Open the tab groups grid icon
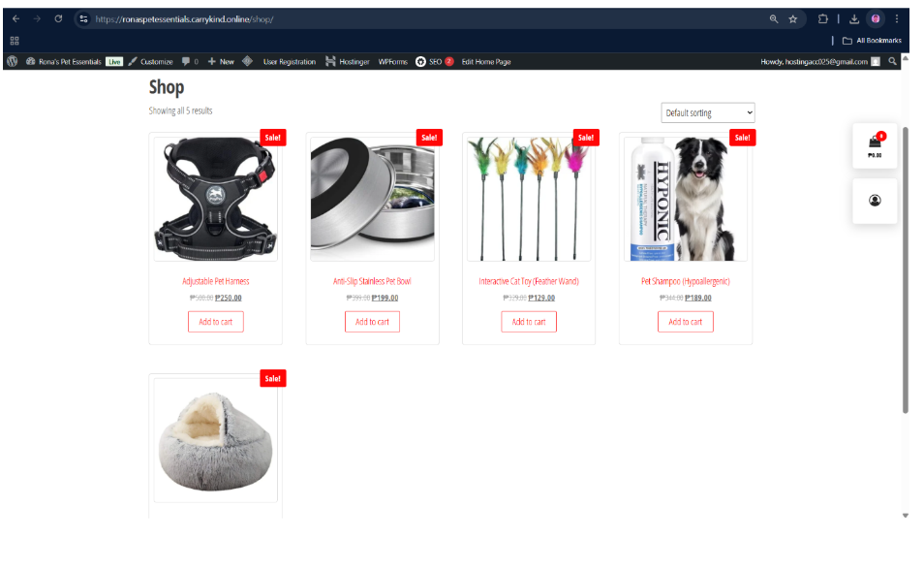Image resolution: width=924 pixels, height=570 pixels. [15, 41]
